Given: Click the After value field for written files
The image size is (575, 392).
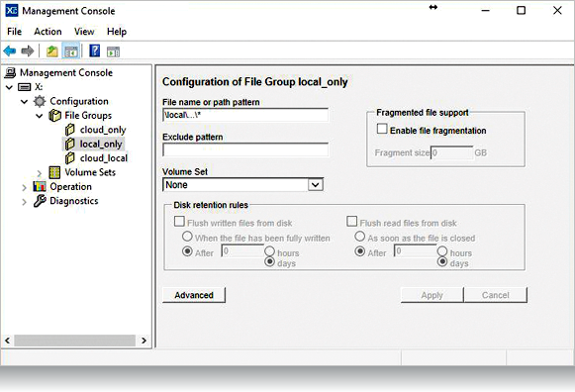Looking at the screenshot, I should tap(242, 251).
